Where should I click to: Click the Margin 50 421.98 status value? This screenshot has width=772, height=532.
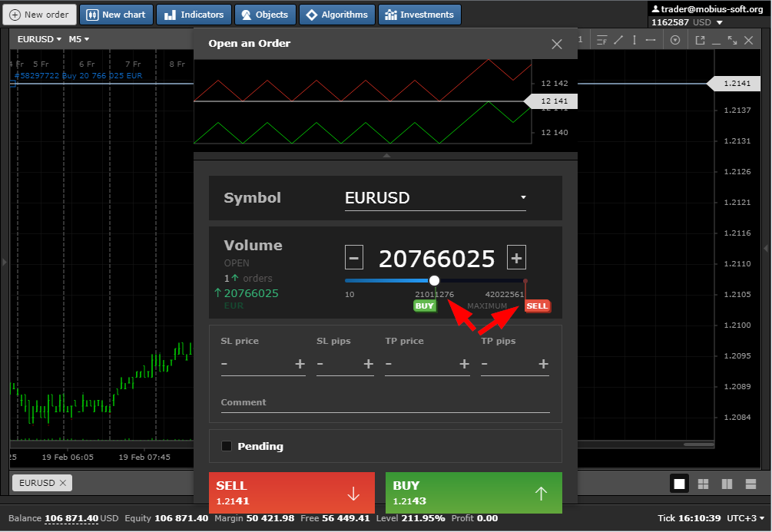pos(270,518)
